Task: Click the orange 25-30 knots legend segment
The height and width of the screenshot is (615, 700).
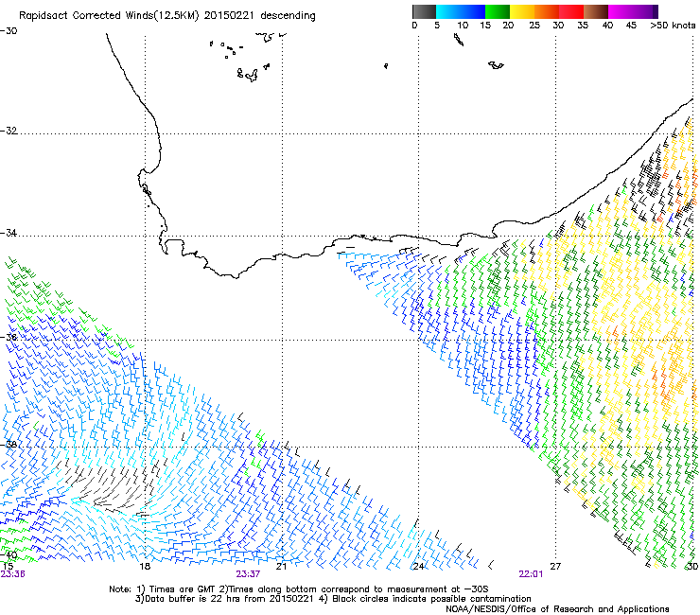Action: [547, 11]
